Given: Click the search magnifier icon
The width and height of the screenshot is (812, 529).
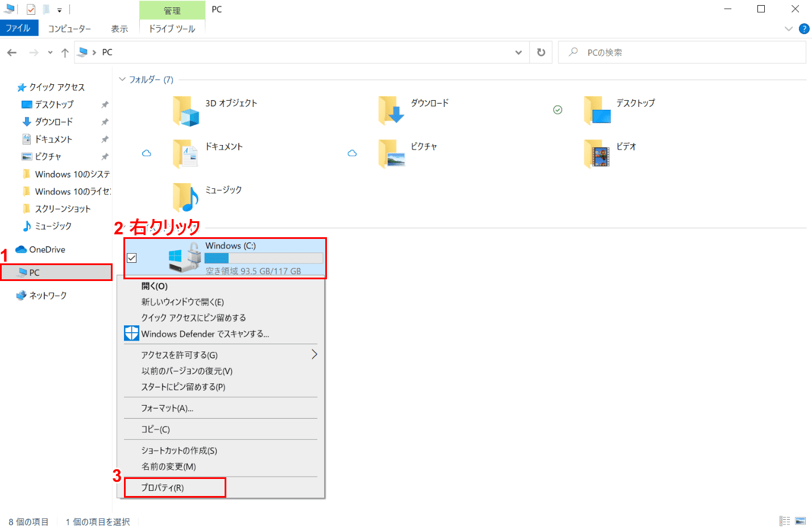Looking at the screenshot, I should click(573, 52).
